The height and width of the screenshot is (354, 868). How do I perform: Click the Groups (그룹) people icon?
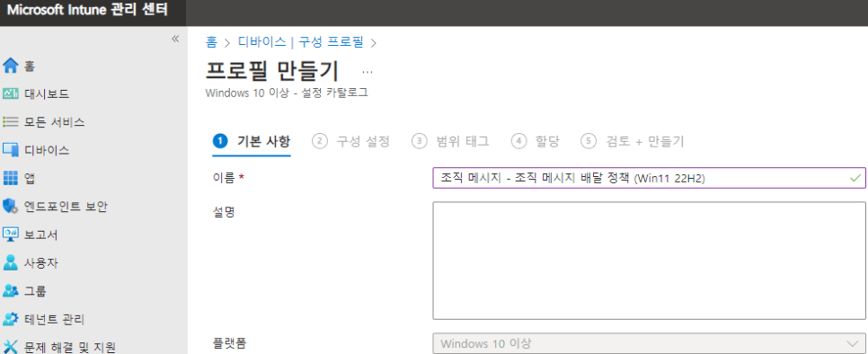[x=11, y=291]
